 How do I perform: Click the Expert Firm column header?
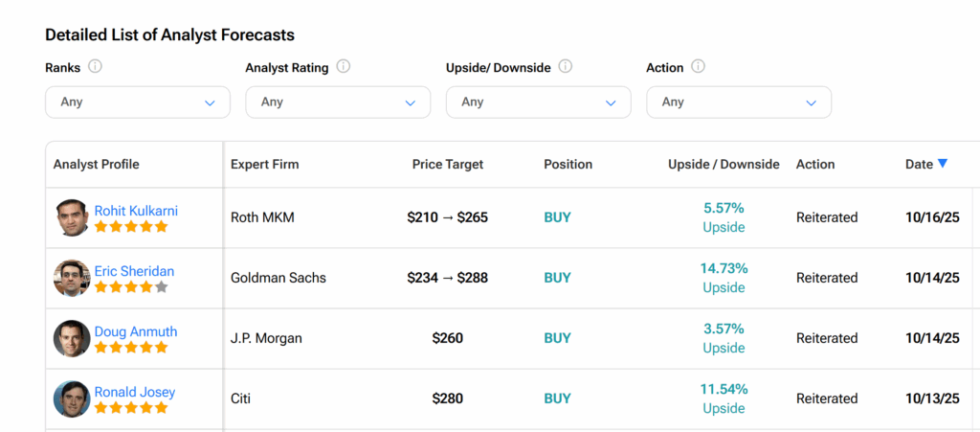(264, 165)
